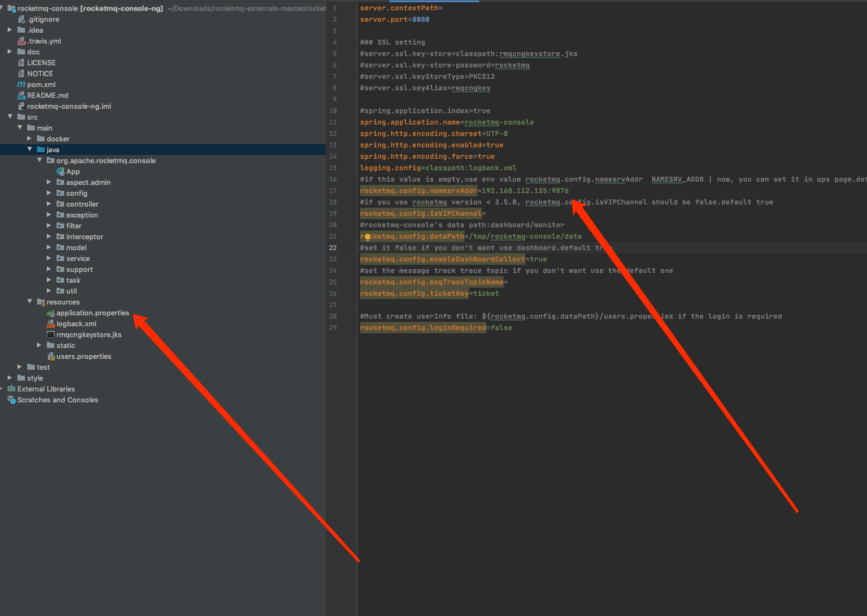The width and height of the screenshot is (867, 616).
Task: Click rocketmq.config.isVIPChannel property key
Action: (421, 214)
